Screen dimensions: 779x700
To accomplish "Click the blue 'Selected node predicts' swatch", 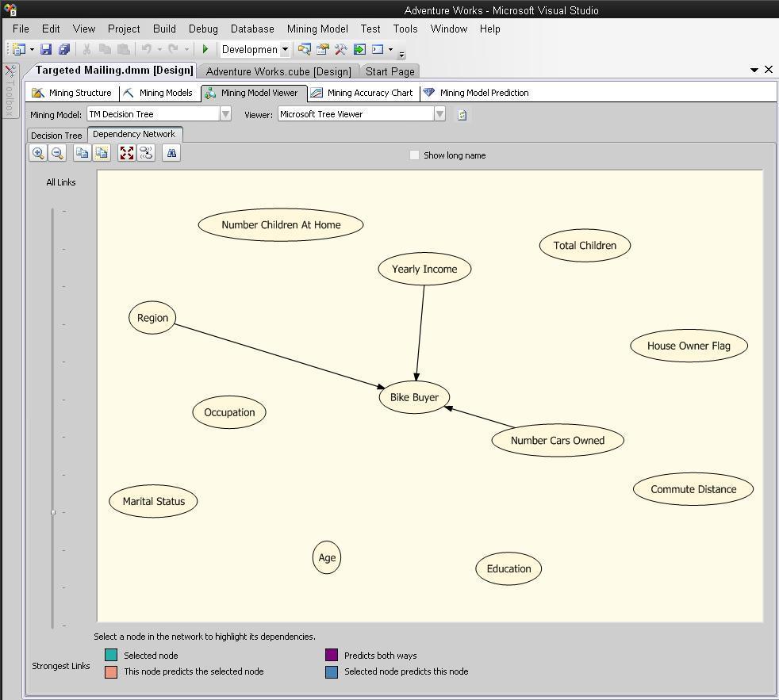I will pyautogui.click(x=332, y=671).
